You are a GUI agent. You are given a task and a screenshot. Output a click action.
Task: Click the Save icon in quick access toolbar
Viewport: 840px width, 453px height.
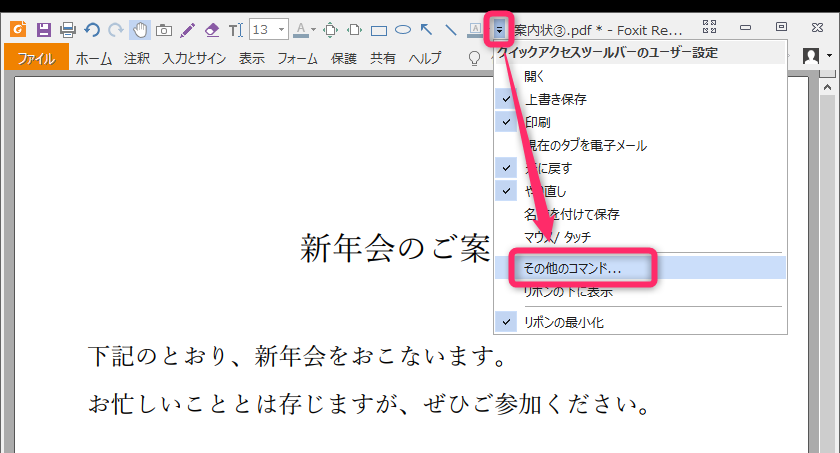(x=43, y=29)
